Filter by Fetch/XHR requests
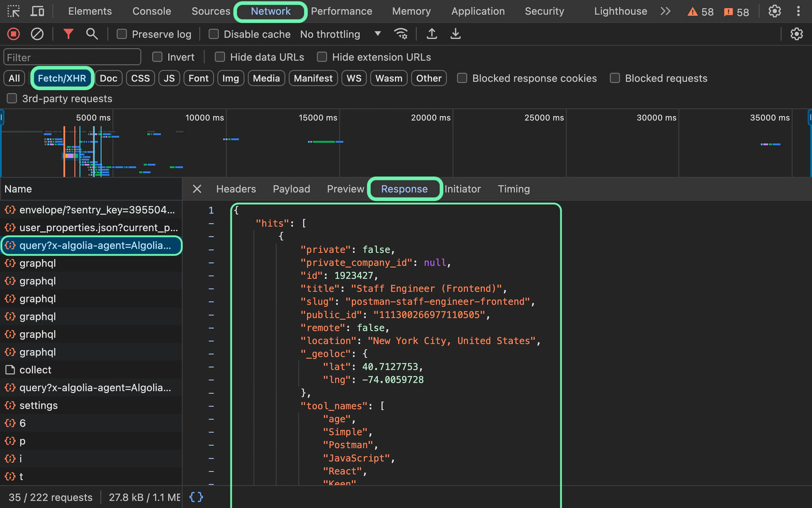The width and height of the screenshot is (812, 508). point(62,78)
